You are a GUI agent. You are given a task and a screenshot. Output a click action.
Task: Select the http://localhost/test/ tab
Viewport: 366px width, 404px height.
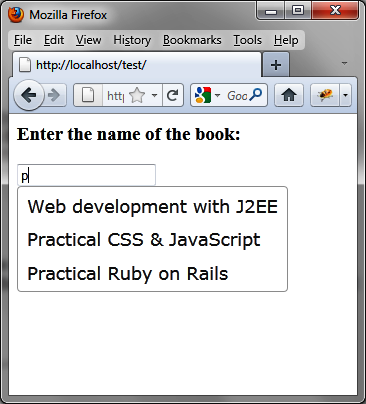coord(137,65)
